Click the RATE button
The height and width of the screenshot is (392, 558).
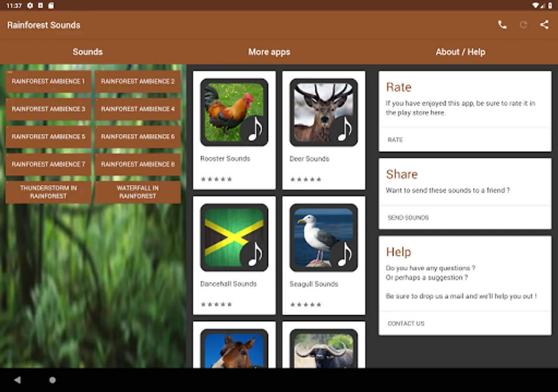click(395, 140)
